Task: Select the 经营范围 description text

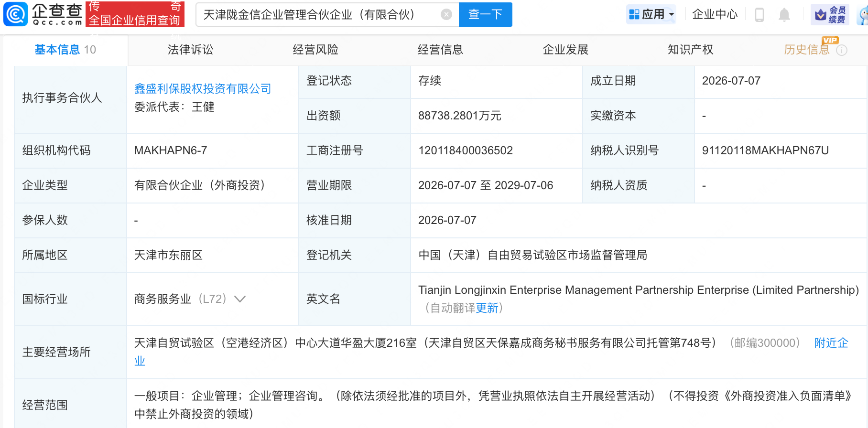Action: click(x=492, y=405)
